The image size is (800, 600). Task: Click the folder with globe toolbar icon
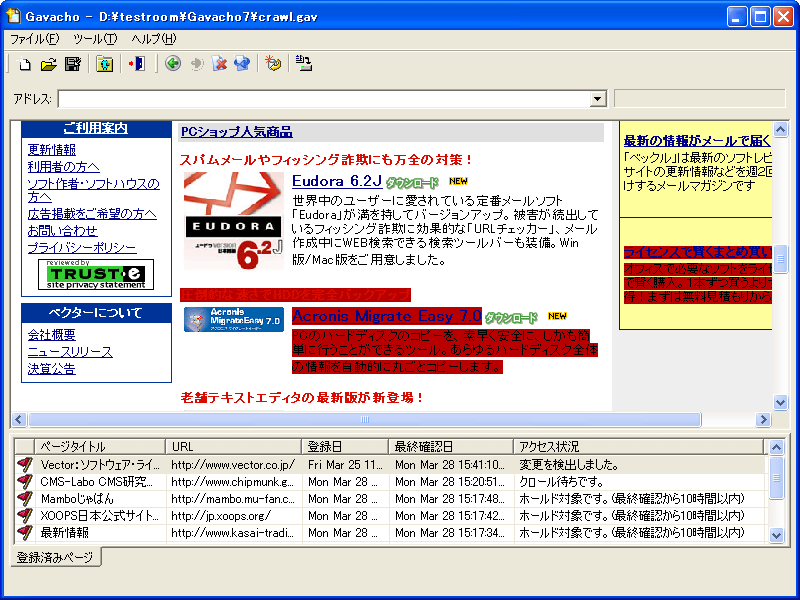[105, 64]
